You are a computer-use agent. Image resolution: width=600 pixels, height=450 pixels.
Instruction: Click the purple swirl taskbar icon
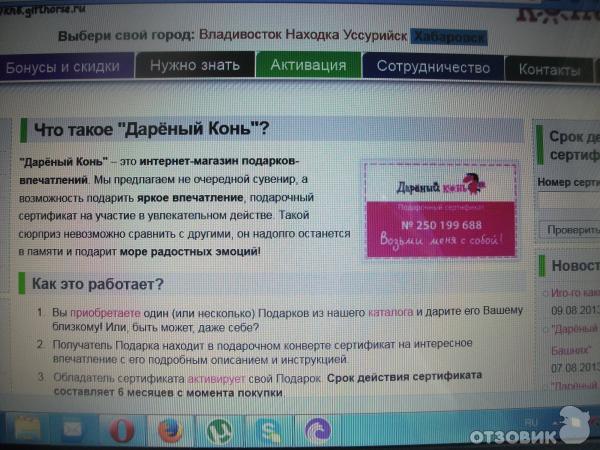(x=318, y=431)
